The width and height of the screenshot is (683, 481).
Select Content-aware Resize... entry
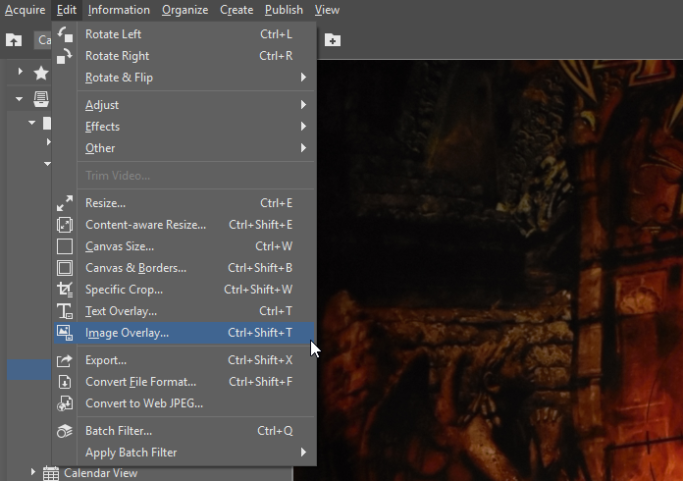[184, 225]
